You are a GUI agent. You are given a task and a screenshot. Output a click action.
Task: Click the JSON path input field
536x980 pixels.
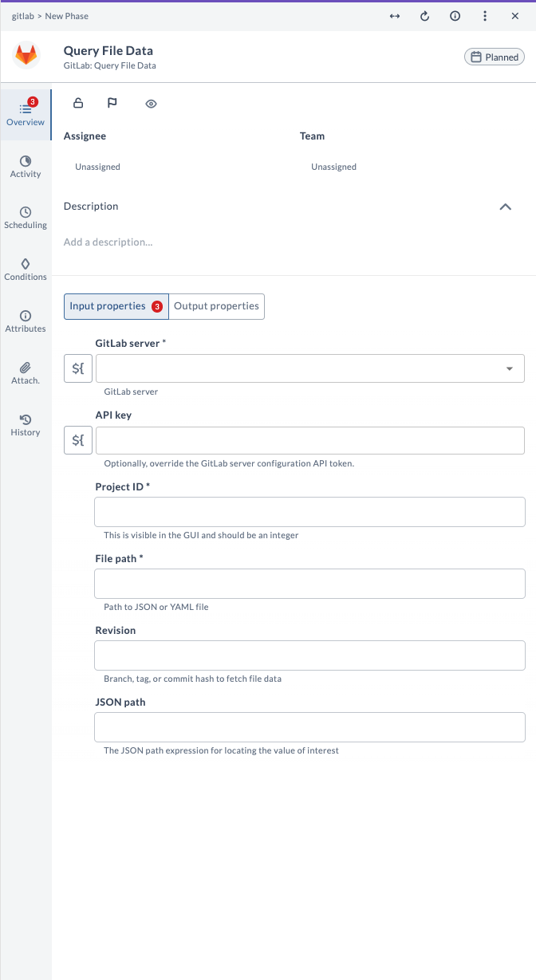(310, 727)
